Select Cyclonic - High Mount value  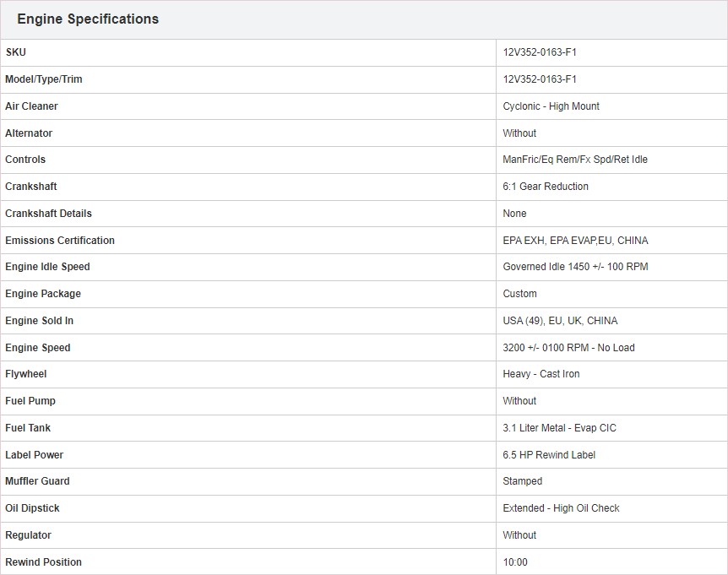(x=551, y=106)
